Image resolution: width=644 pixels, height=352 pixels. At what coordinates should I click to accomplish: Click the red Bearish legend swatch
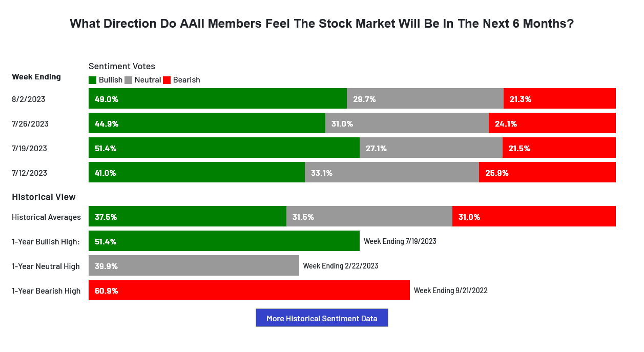pyautogui.click(x=167, y=80)
